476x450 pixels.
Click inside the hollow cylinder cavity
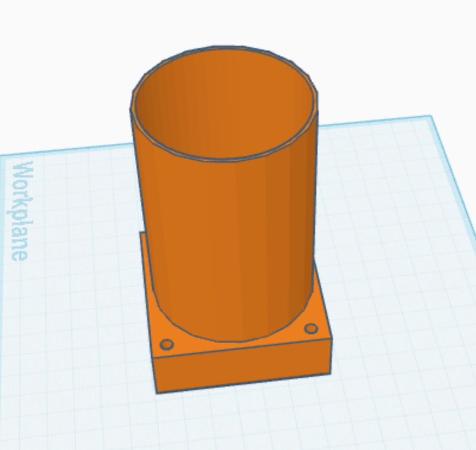(224, 103)
